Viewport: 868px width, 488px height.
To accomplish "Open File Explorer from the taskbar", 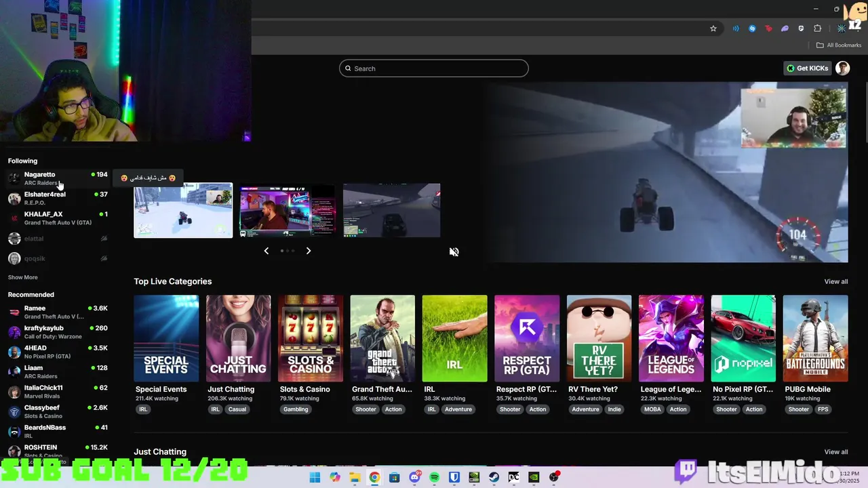I will point(355,477).
